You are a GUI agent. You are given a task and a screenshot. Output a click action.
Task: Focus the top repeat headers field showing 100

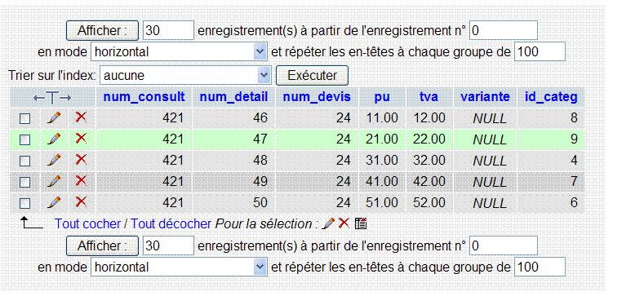pyautogui.click(x=540, y=51)
